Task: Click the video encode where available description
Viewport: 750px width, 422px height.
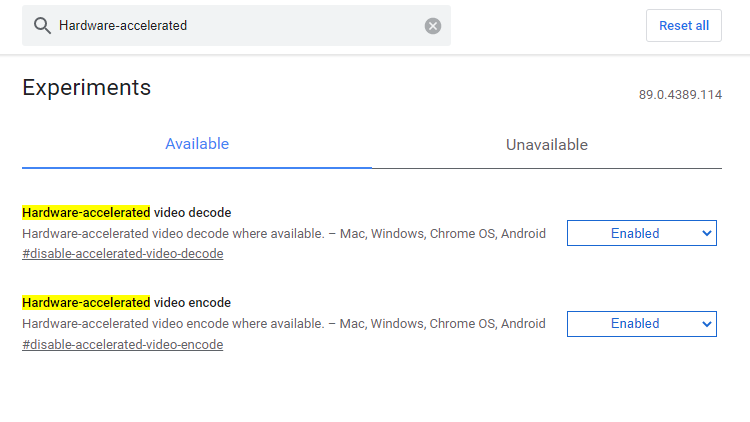Action: point(284,323)
